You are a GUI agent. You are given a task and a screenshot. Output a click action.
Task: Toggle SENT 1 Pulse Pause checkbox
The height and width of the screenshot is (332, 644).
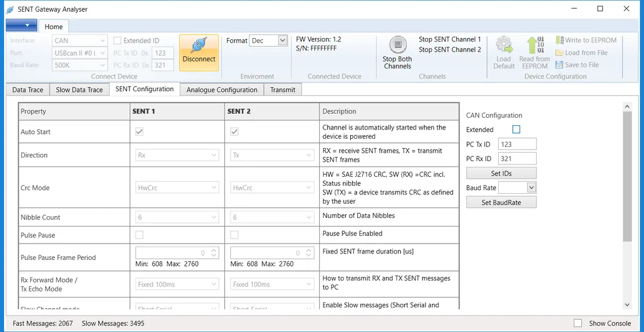tap(140, 235)
